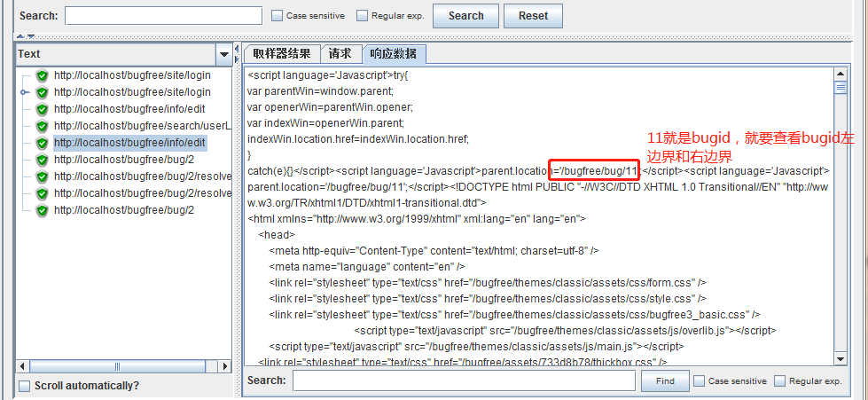
Task: Enable the top Case sensitive checkbox beside Search field
Action: click(277, 15)
